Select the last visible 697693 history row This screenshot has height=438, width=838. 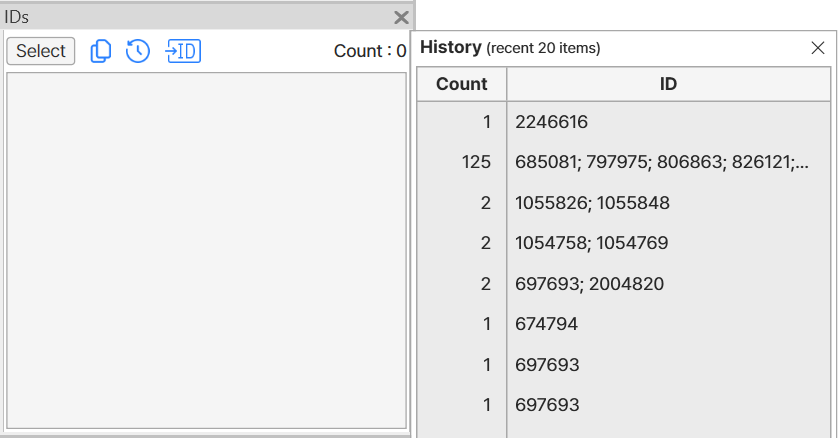tap(547, 405)
